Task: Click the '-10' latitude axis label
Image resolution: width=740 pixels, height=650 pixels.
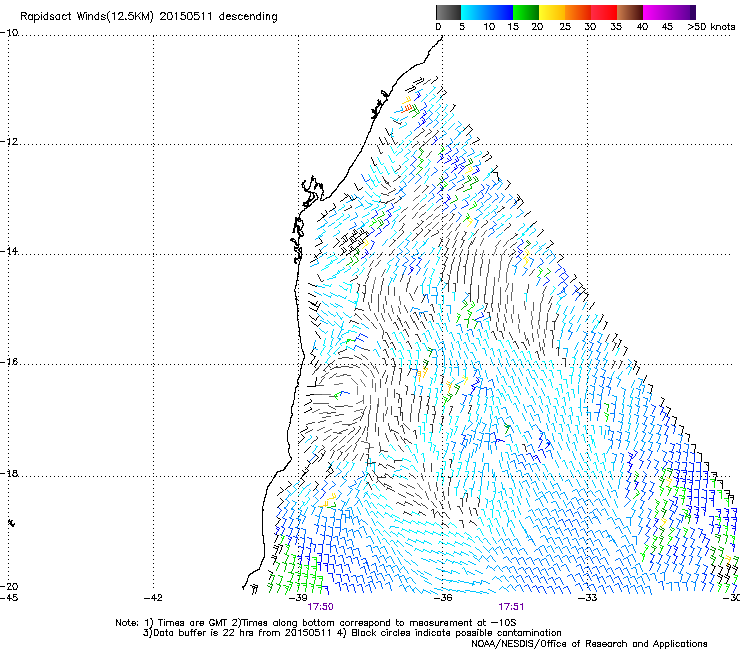Action: 9,33
